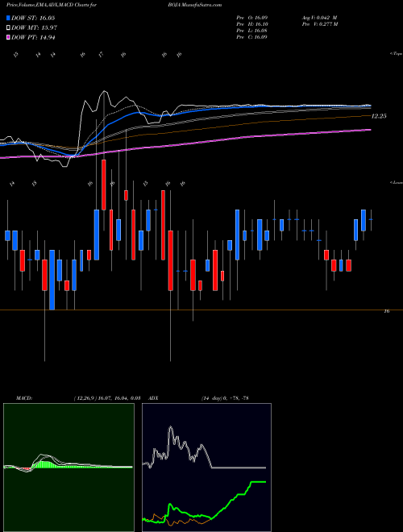Viewport: 403px width, 532px height.
Task: Click the '<Lows' marker label
Action: point(396,182)
